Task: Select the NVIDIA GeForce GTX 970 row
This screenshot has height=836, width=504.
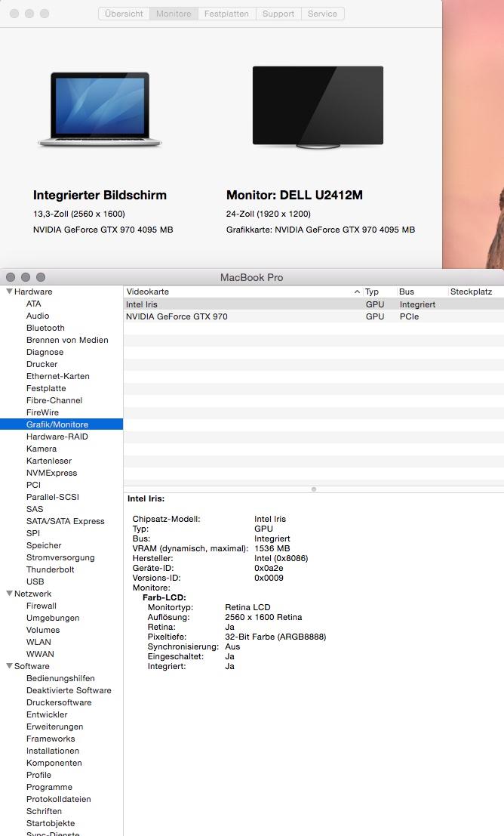Action: (313, 316)
